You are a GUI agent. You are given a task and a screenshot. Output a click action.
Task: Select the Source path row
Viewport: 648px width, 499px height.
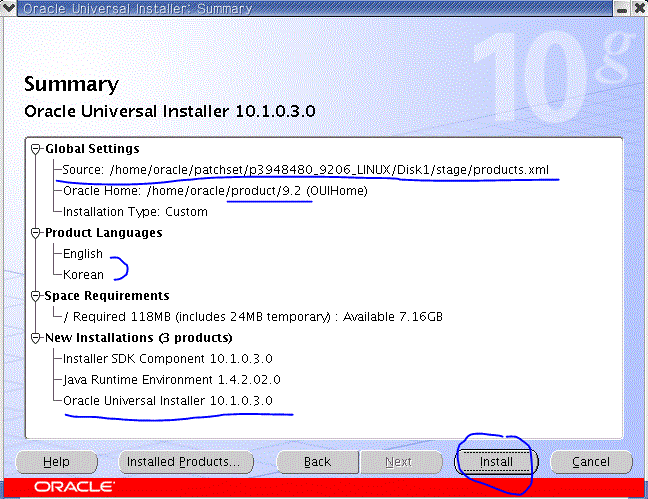(x=306, y=170)
